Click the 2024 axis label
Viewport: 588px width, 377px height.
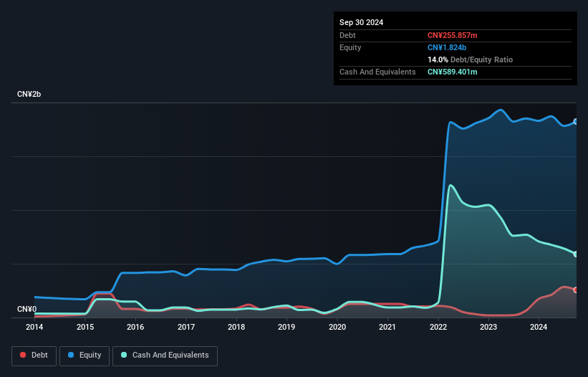539,327
